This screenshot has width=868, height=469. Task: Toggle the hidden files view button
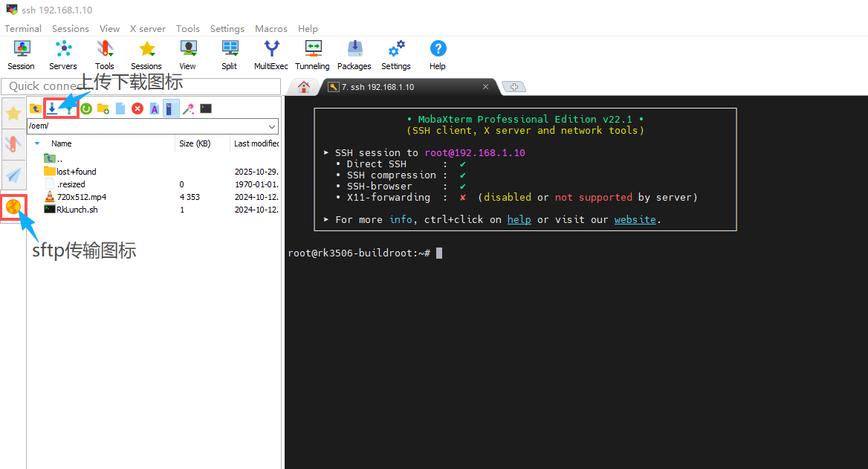tap(172, 109)
